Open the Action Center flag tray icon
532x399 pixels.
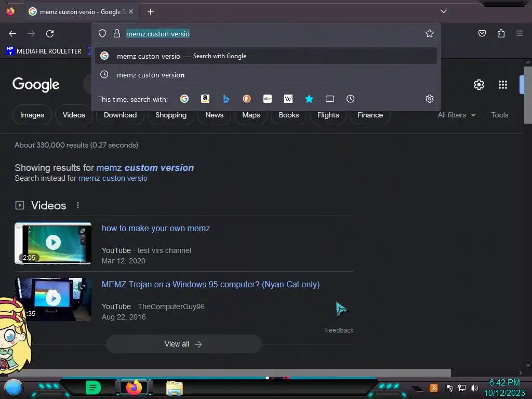coord(449,388)
